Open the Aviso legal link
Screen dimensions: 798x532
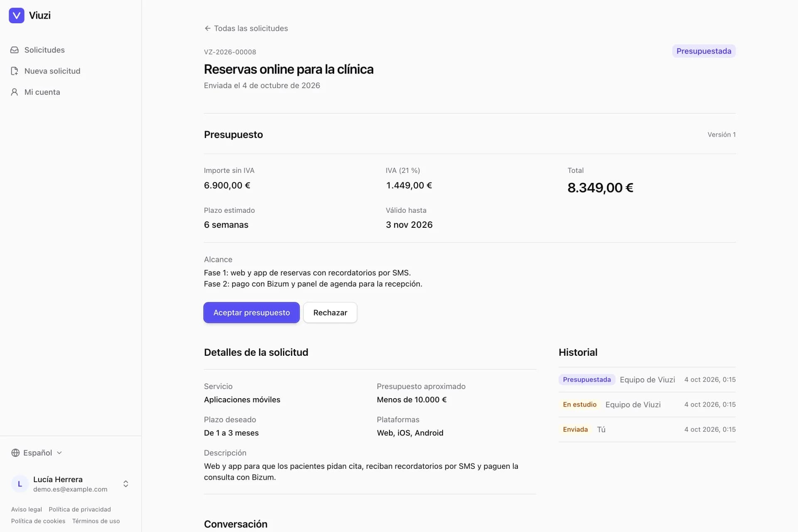[x=27, y=509]
